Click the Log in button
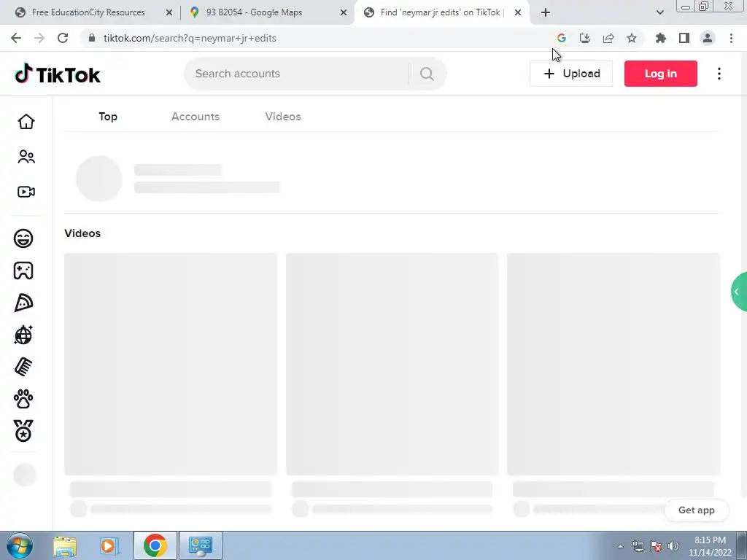 click(661, 74)
